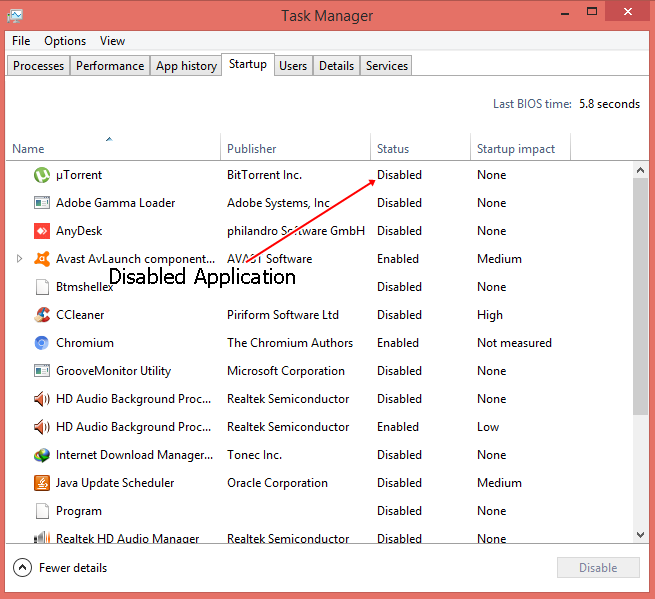Click the Btmshellex blank file icon
The image size is (655, 599).
[x=42, y=287]
